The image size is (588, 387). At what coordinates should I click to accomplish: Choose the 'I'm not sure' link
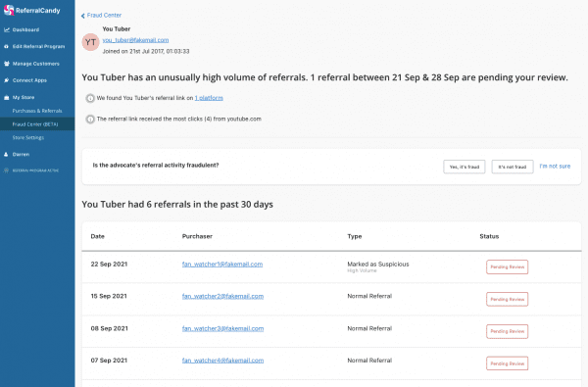(555, 167)
